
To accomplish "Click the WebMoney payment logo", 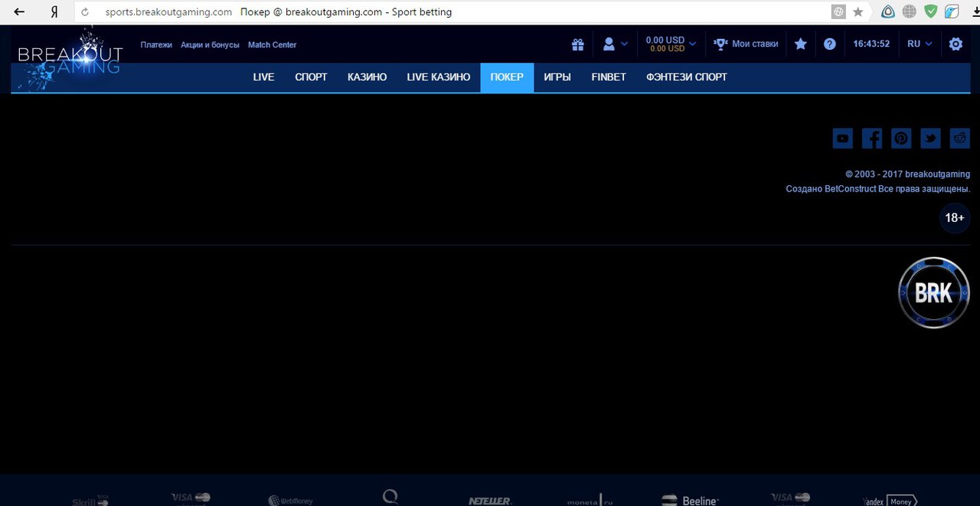I will pos(291,501).
